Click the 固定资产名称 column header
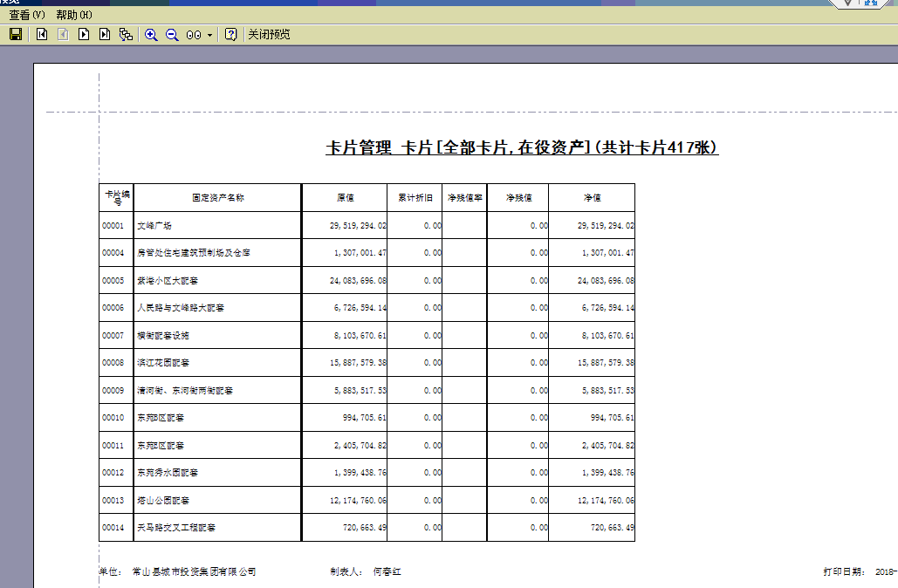Screen dimensions: 898x588 tap(217, 197)
